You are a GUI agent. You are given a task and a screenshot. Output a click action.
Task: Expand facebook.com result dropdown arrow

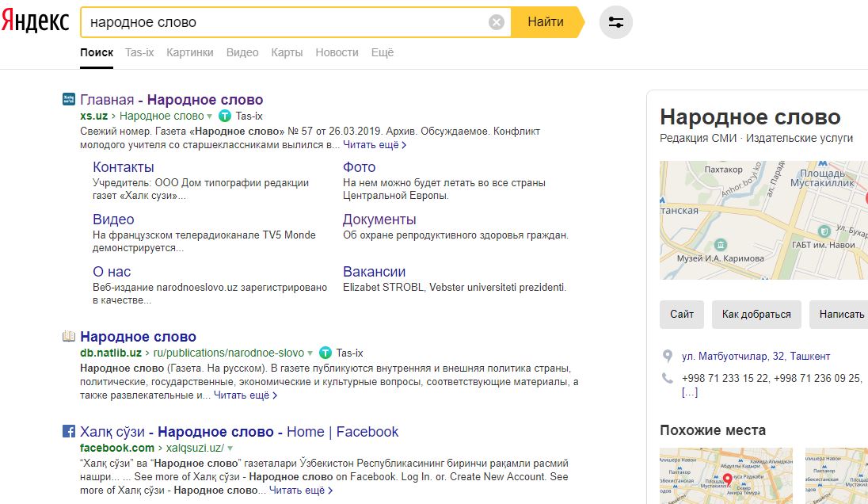(230, 448)
